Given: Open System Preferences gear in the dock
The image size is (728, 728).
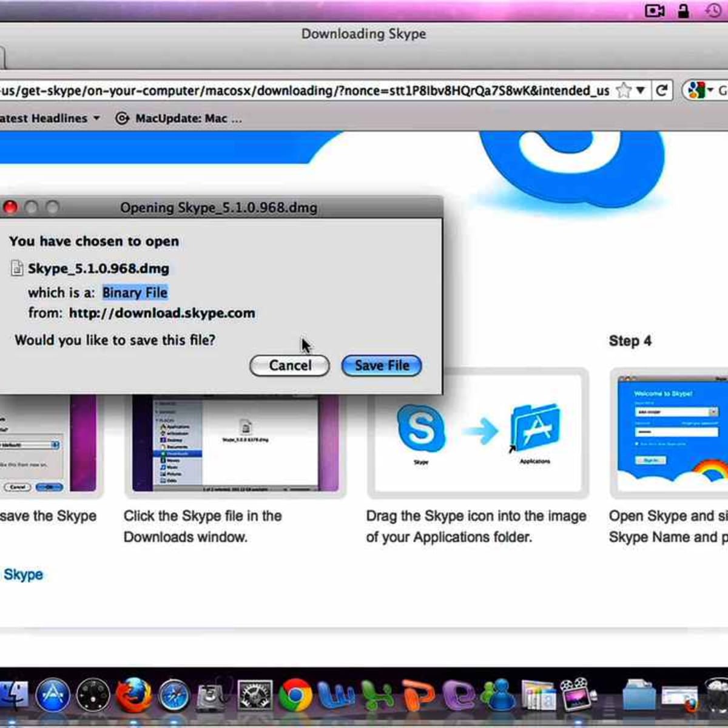Looking at the screenshot, I should point(255,695).
